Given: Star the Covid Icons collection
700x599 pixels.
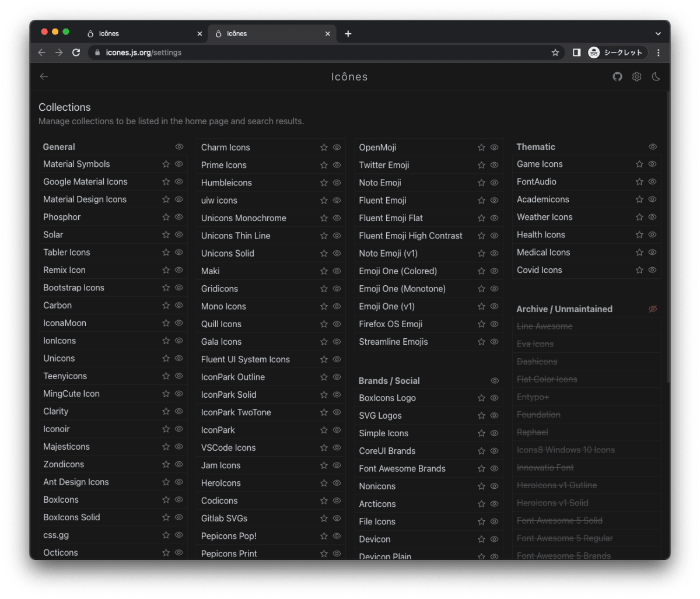Looking at the screenshot, I should tap(639, 270).
